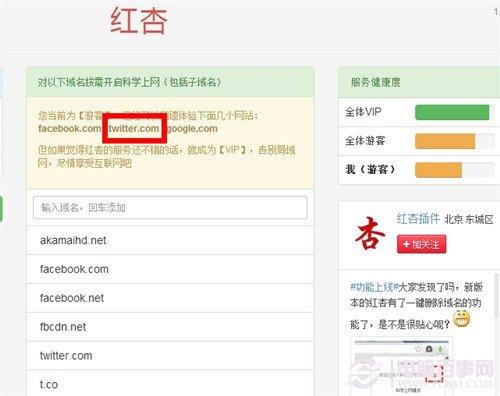Select facebook.net in the domain list
The image size is (500, 396).
pyautogui.click(x=170, y=298)
